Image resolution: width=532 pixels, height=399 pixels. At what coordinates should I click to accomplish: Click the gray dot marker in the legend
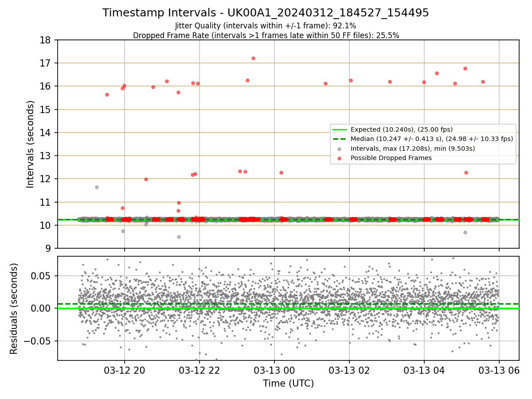pos(339,149)
